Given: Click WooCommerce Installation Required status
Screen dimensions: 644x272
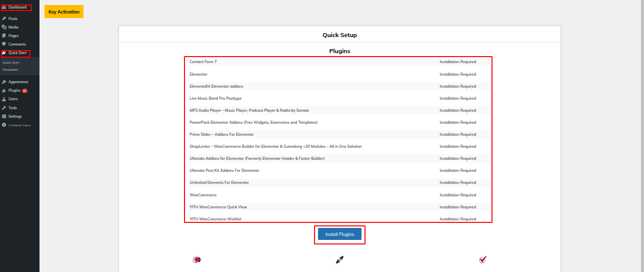Looking at the screenshot, I should pos(457,195).
